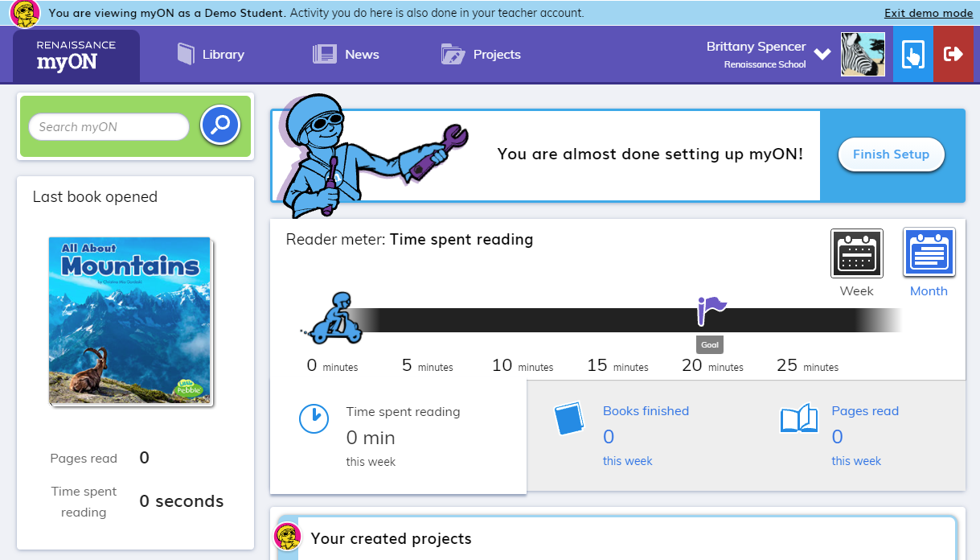Image resolution: width=980 pixels, height=560 pixels.
Task: Expand the Brittany Spencer account dropdown
Action: pos(822,54)
